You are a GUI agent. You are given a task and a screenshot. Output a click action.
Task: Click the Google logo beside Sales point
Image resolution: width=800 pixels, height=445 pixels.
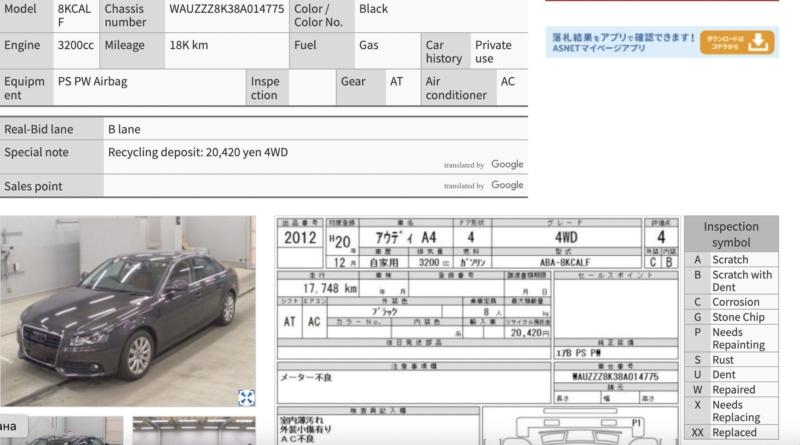[507, 185]
